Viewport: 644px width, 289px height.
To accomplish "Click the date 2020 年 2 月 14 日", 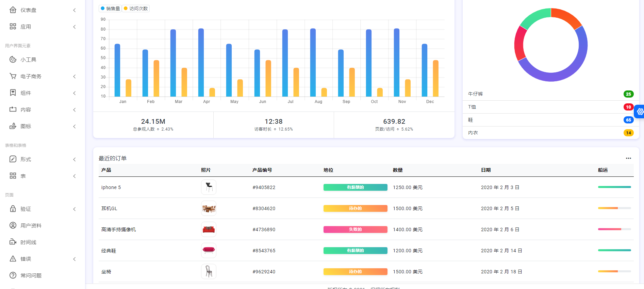I will [x=501, y=251].
